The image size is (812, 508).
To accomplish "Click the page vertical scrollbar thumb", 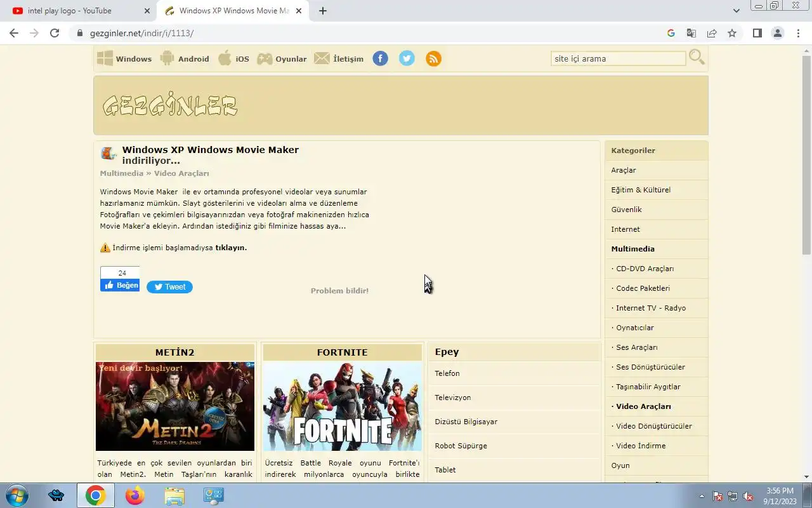I will pos(806,154).
